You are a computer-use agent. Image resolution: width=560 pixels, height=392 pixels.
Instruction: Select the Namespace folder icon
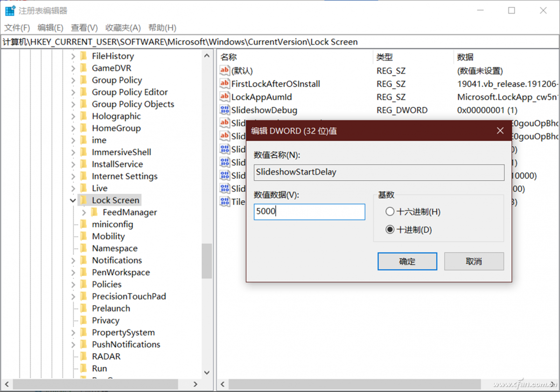click(x=84, y=249)
